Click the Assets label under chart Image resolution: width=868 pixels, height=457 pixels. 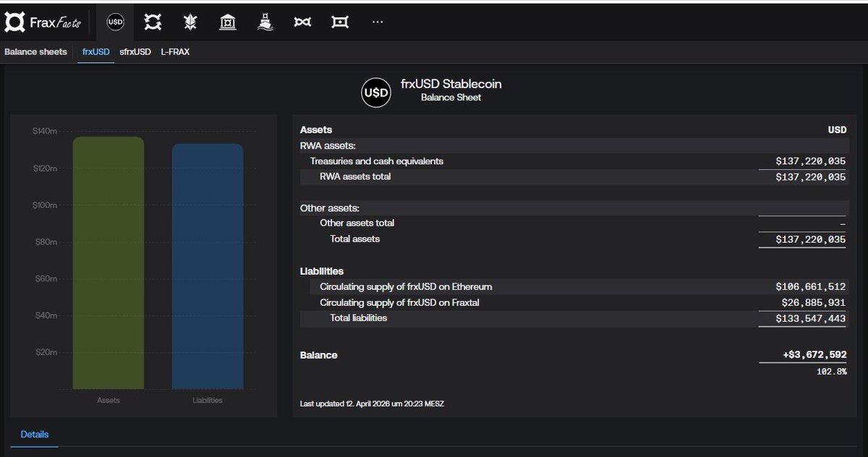tap(109, 400)
